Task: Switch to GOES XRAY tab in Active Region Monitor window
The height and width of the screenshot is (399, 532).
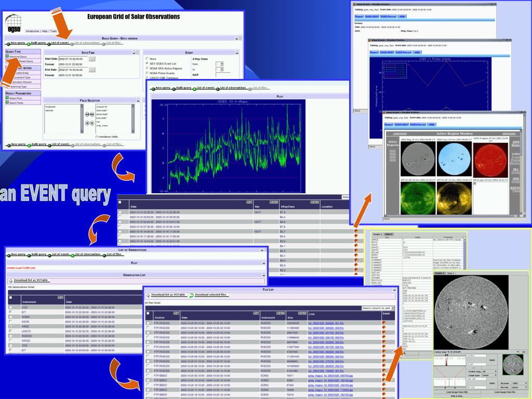Action: point(402,125)
